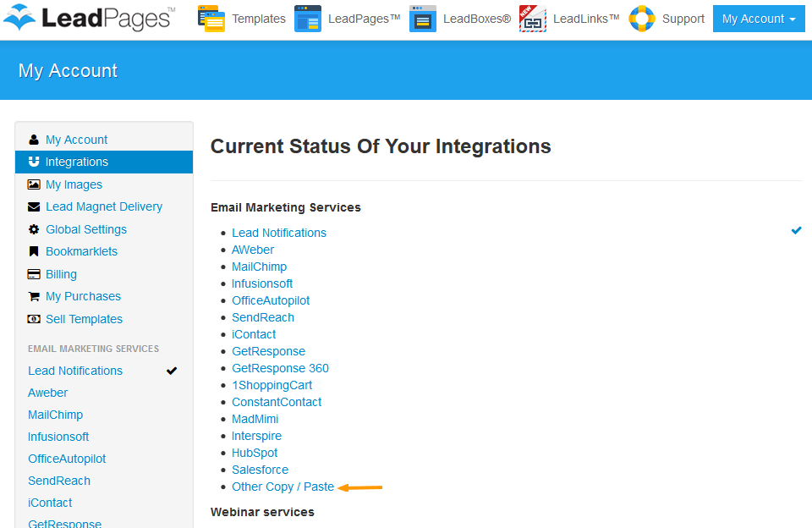The width and height of the screenshot is (812, 528).
Task: Open Lead Magnet Delivery in sidebar
Action: (103, 206)
